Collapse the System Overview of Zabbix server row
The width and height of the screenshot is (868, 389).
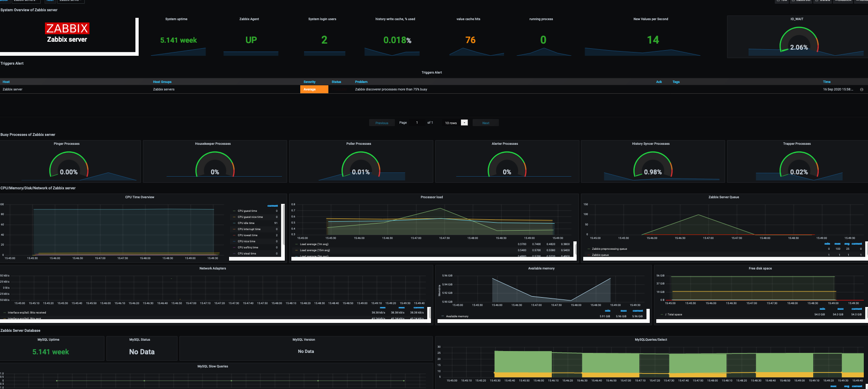(29, 10)
